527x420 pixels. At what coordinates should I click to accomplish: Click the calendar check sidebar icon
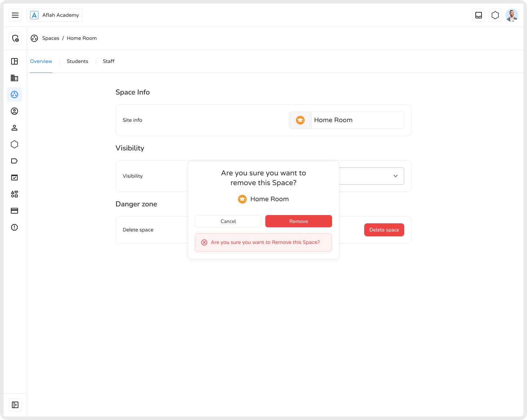pyautogui.click(x=14, y=178)
